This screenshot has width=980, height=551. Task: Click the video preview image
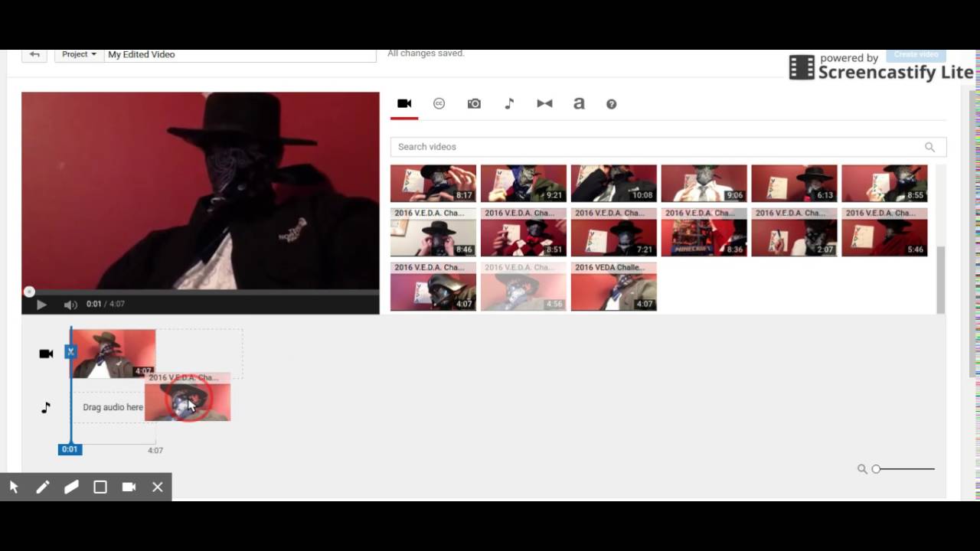pyautogui.click(x=201, y=191)
